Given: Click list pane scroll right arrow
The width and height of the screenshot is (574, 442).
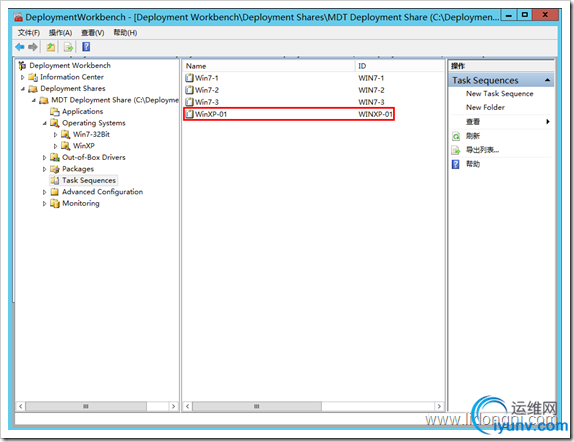Looking at the screenshot, I should (x=439, y=406).
